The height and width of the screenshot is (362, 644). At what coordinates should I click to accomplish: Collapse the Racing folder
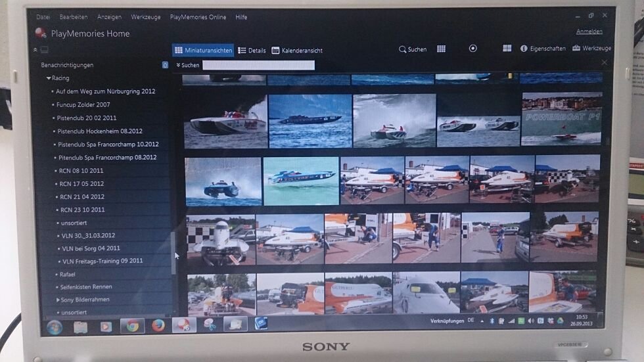pos(49,78)
